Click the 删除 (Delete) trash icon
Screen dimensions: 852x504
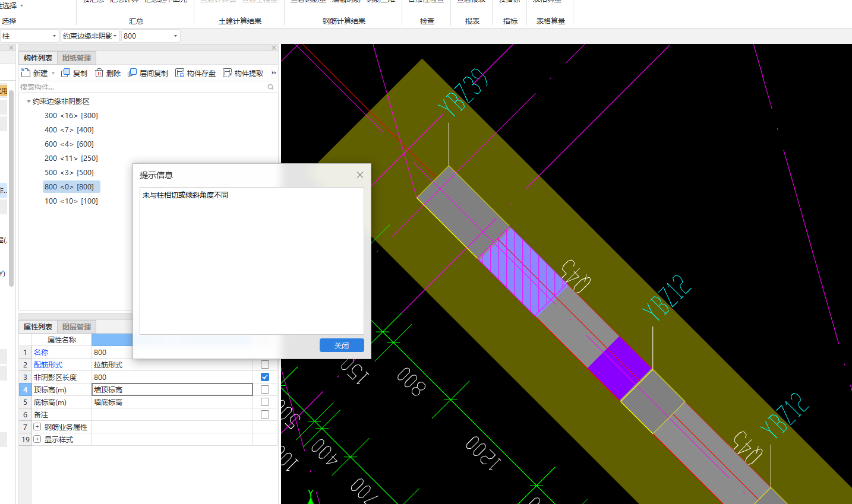tap(99, 73)
